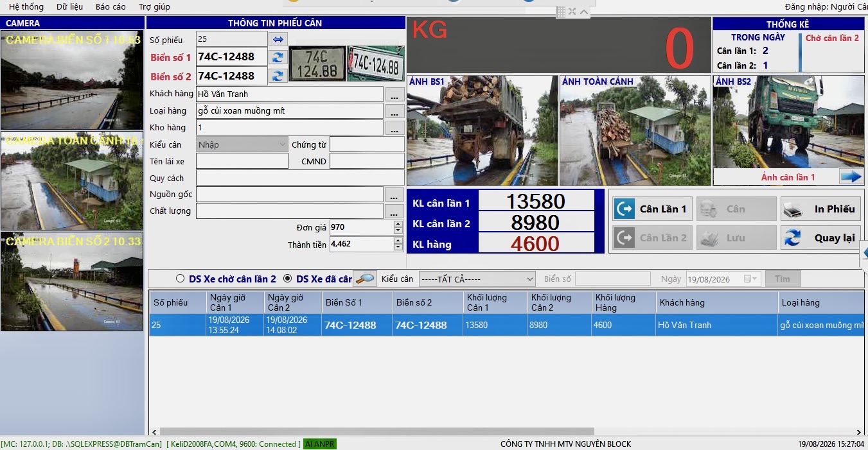Open the Kiểu cân dropdown set to Nhập
The height and width of the screenshot is (450, 868).
click(x=242, y=144)
